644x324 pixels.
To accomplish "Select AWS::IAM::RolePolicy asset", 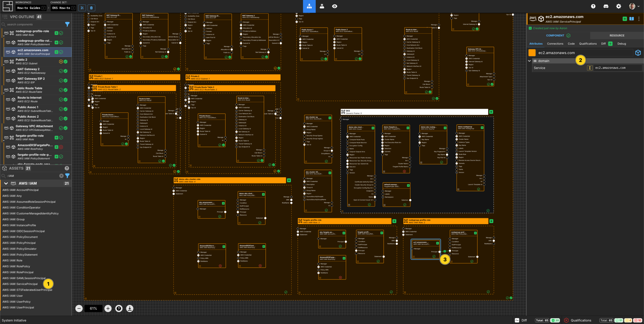I will [16, 266].
